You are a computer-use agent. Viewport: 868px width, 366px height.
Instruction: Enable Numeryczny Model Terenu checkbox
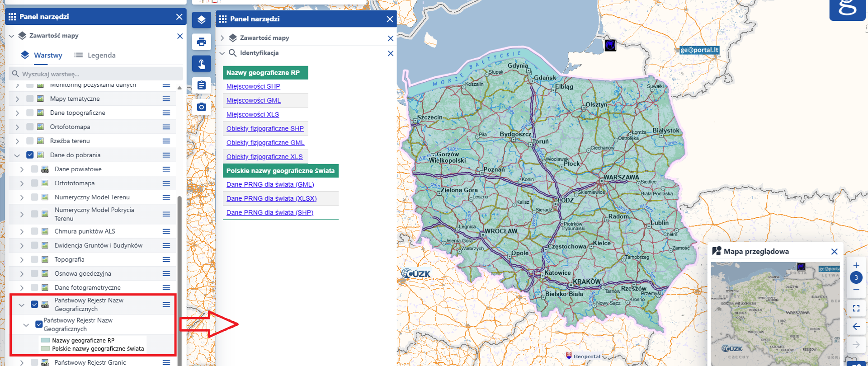pyautogui.click(x=34, y=197)
